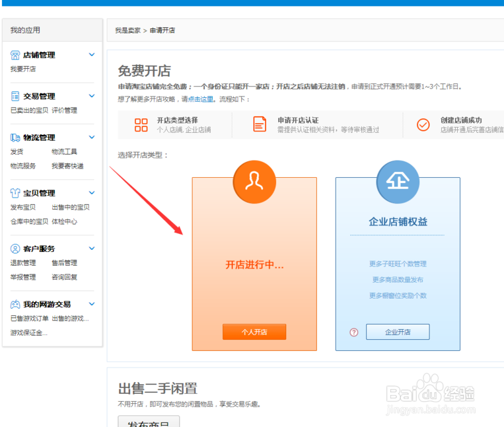The width and height of the screenshot is (504, 427).
Task: Select the 宝贝管理 menu heading
Action: coord(39,193)
